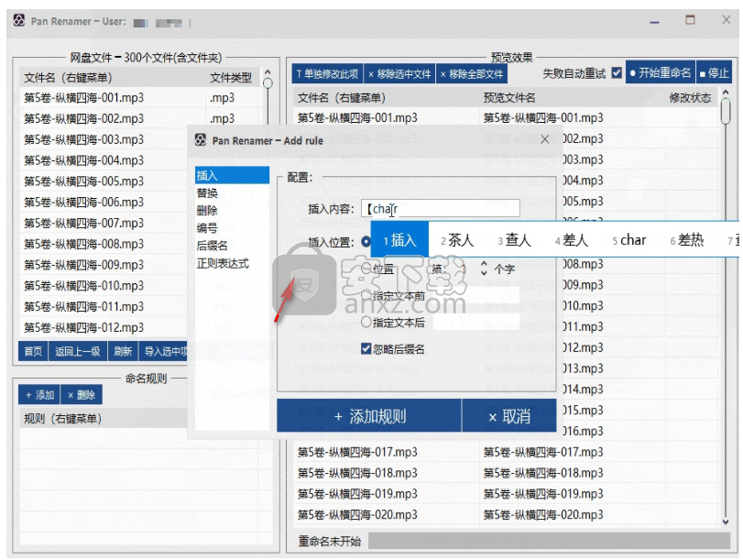Image resolution: width=743 pixels, height=560 pixels.
Task: Click 单独修改此项 toolbar button
Action: (x=327, y=73)
